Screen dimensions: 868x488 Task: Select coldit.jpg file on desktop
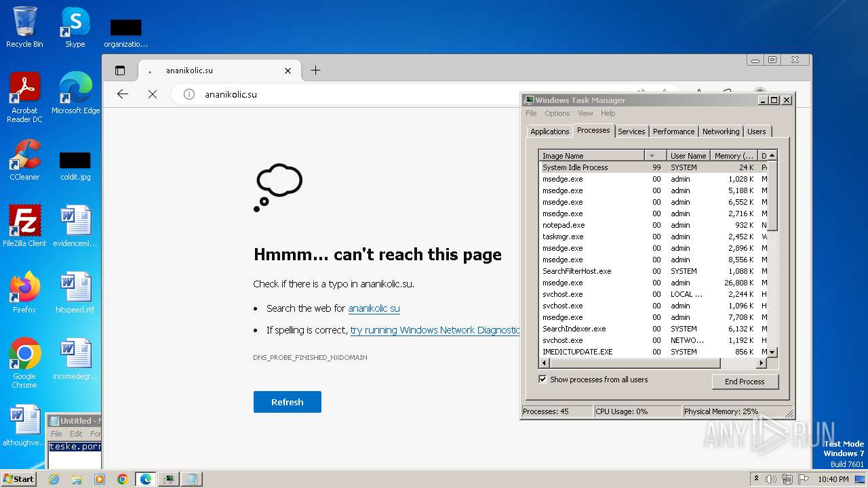point(75,165)
